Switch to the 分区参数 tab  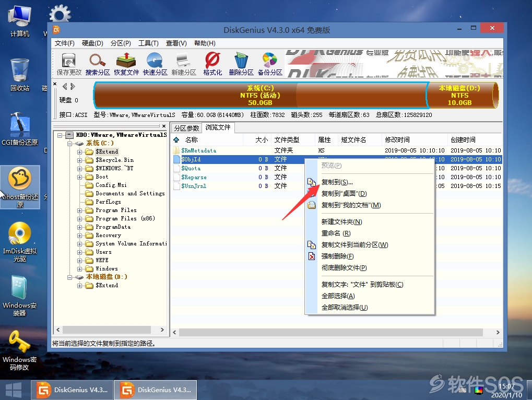coord(186,128)
